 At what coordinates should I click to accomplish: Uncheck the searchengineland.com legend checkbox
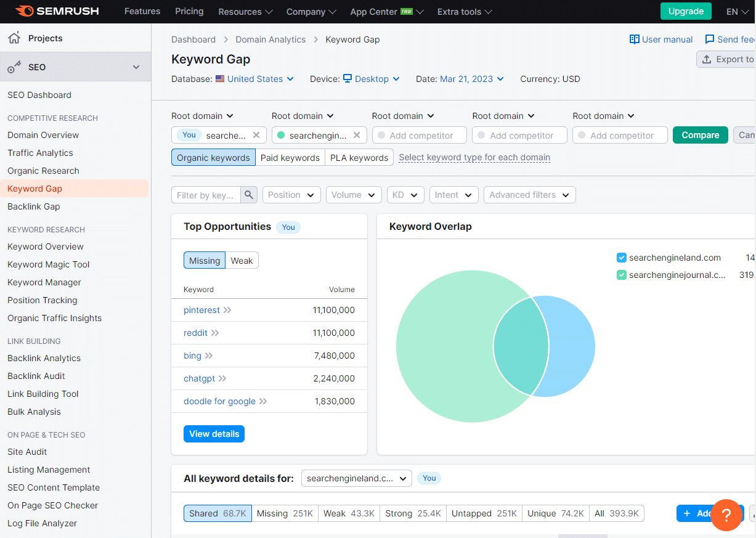(622, 258)
